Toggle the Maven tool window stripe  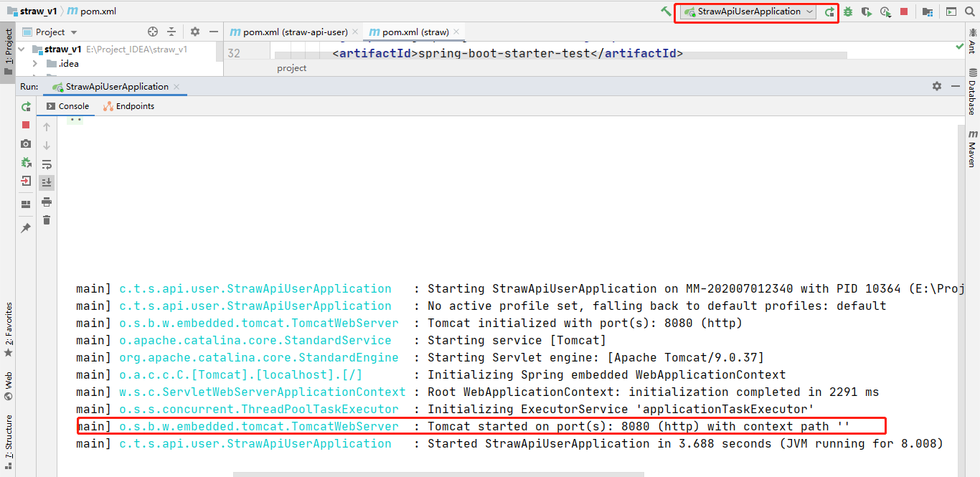tap(972, 149)
